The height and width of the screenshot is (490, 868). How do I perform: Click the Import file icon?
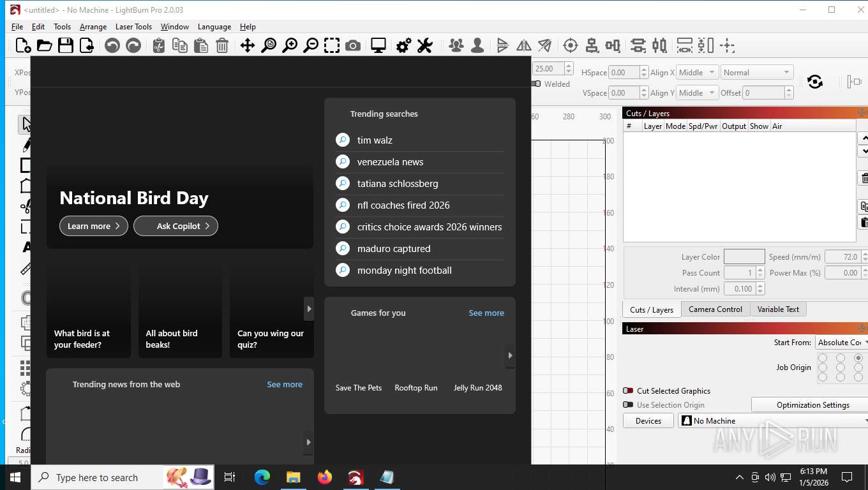86,45
